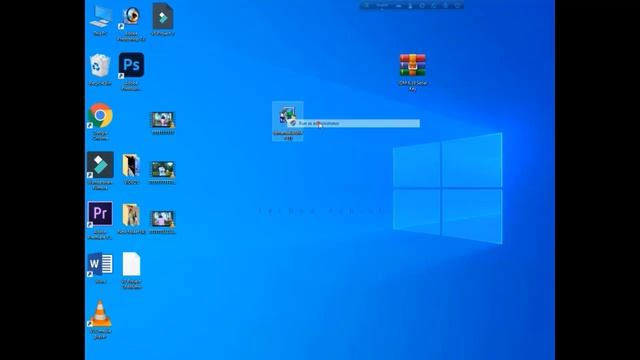Select the video thumbnail in Premiere's row
The image size is (640, 360).
tap(162, 219)
